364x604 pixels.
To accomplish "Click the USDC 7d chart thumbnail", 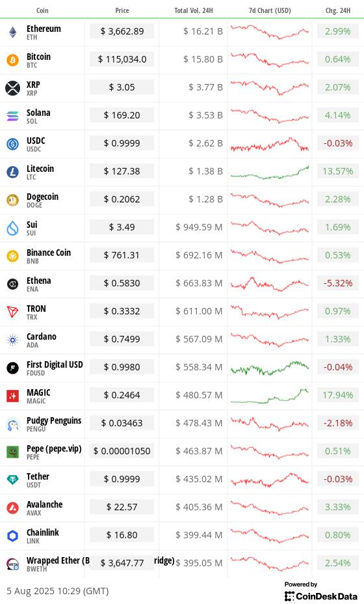I will [x=270, y=144].
